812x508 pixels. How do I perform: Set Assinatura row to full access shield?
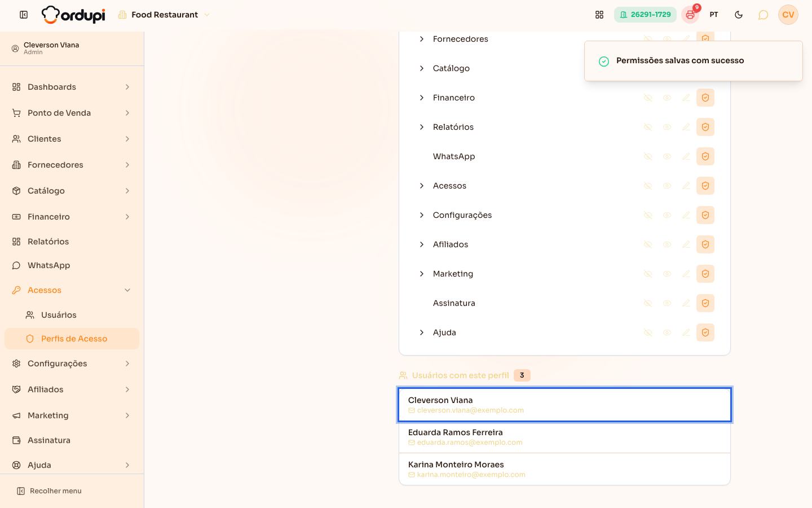(705, 303)
